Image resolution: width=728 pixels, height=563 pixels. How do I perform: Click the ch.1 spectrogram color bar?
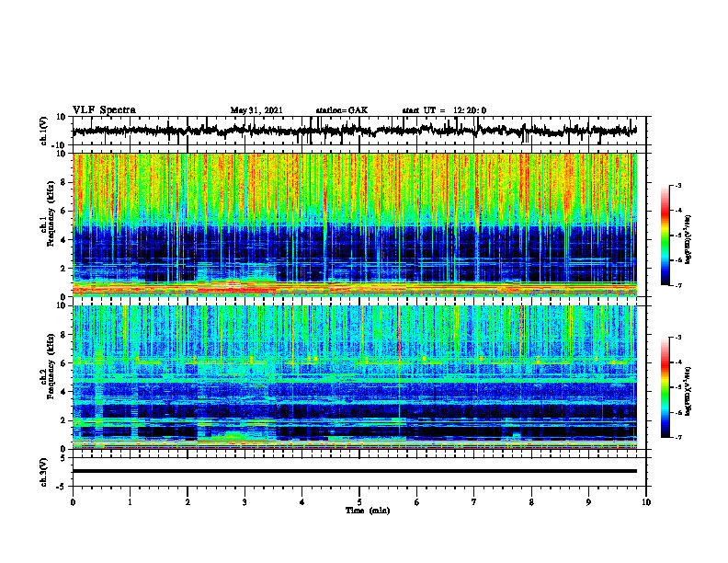pyautogui.click(x=665, y=236)
